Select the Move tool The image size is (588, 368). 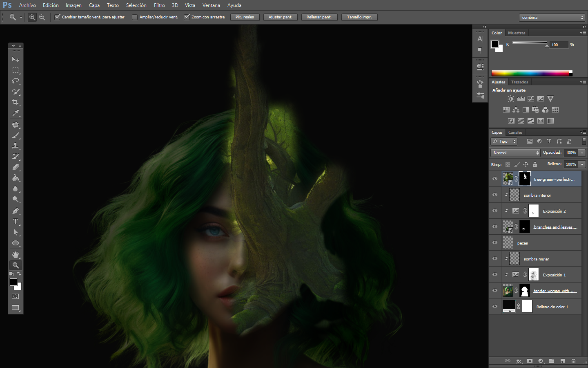[16, 60]
